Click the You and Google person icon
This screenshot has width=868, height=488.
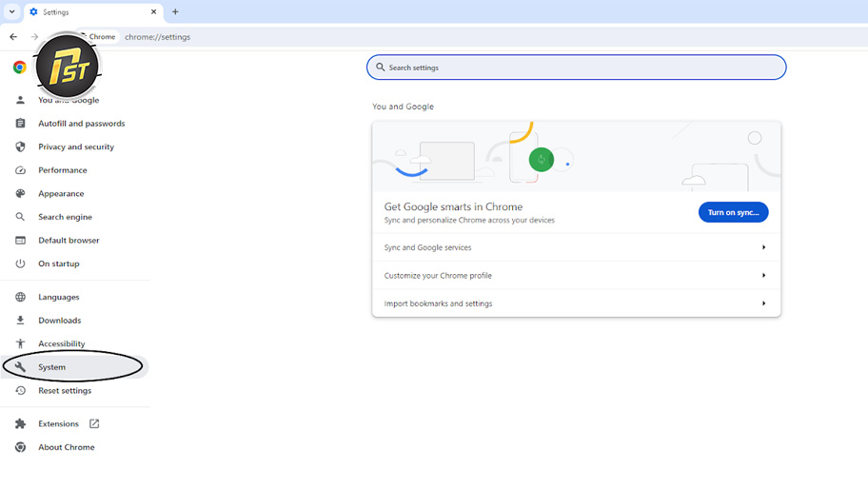point(21,100)
